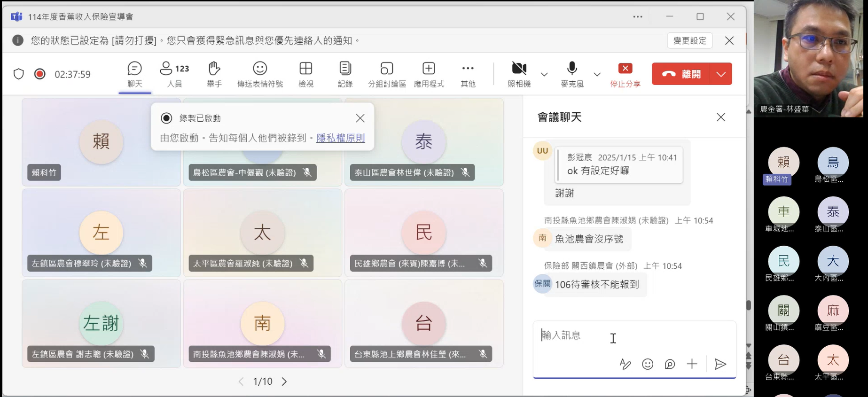Click the UU avatar in chat
868x397 pixels.
pos(542,151)
